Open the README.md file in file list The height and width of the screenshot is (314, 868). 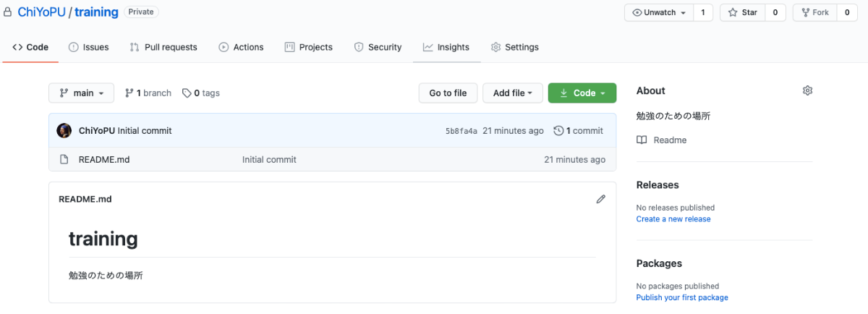[104, 159]
